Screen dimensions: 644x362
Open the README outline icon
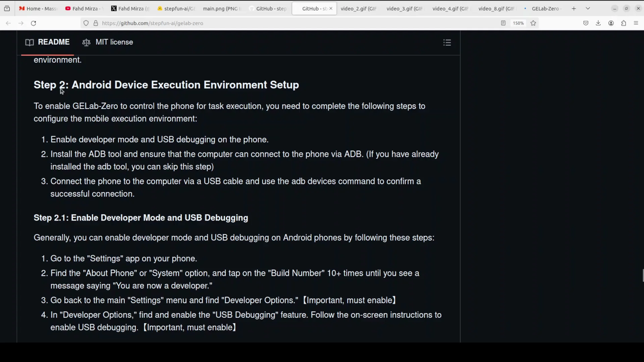point(447,42)
